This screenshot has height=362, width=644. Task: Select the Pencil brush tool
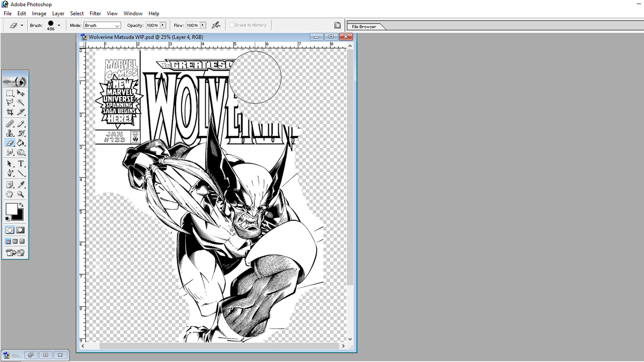(x=21, y=124)
